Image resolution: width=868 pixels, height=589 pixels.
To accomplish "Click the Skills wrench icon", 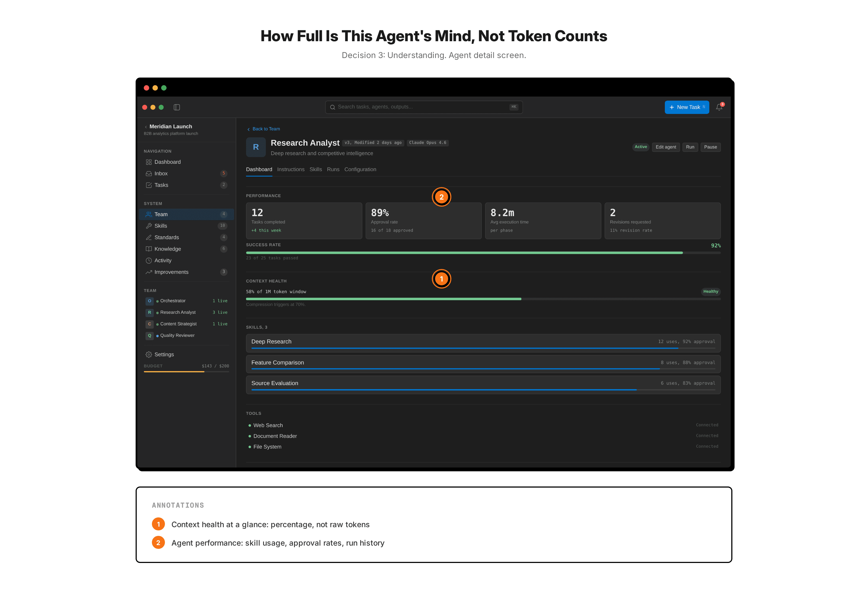I will point(149,226).
